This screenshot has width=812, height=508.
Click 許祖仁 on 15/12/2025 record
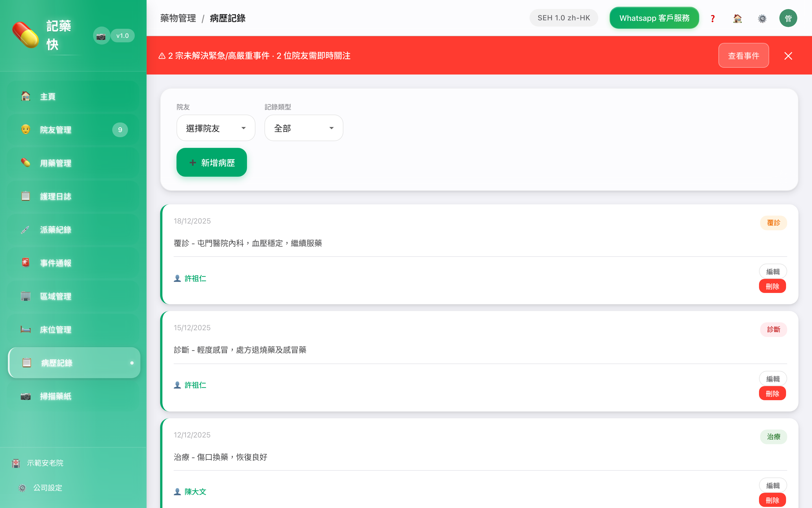(x=195, y=385)
